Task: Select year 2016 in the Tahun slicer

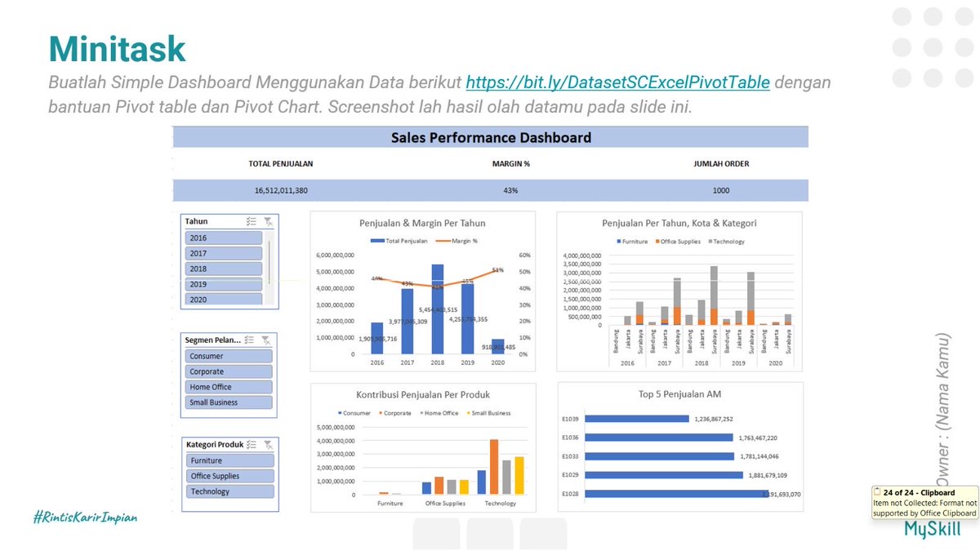Action: [224, 238]
